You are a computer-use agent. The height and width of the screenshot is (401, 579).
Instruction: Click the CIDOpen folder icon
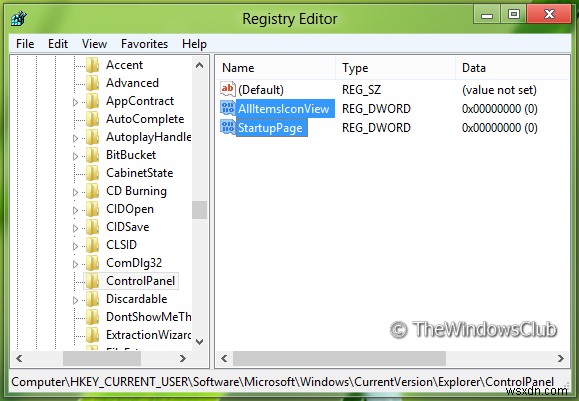(x=92, y=209)
